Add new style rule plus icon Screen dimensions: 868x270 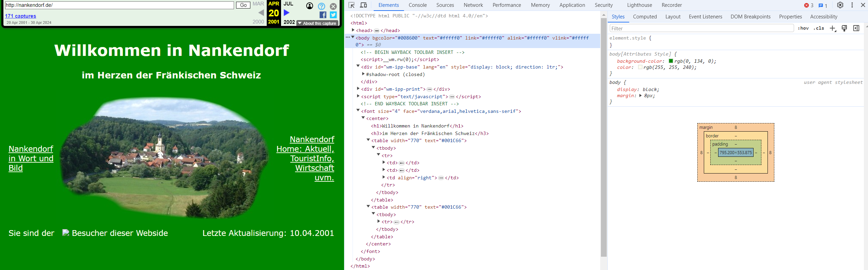click(x=833, y=28)
